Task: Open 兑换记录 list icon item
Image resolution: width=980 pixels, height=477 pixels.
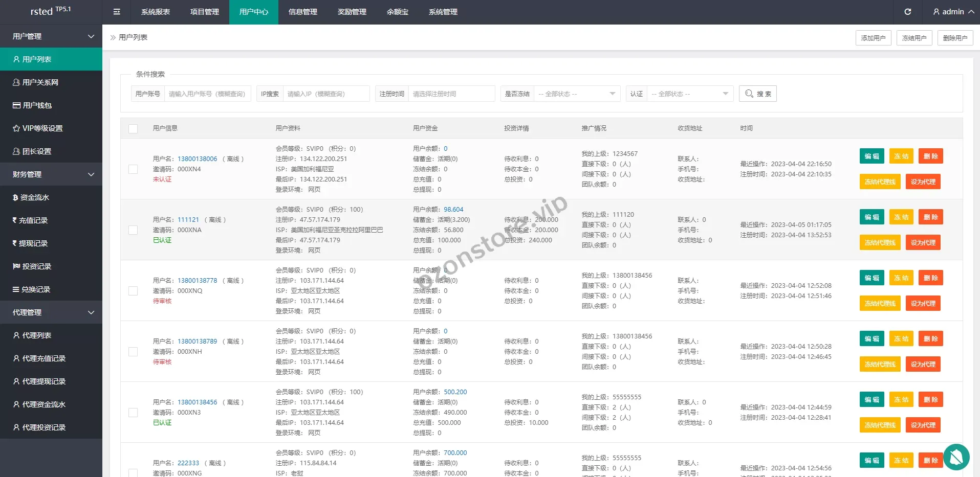Action: click(31, 289)
